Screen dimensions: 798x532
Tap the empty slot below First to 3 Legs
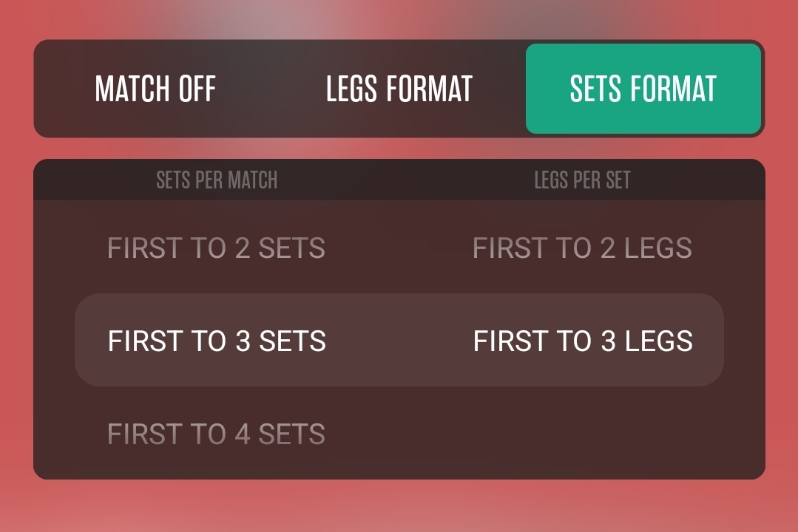click(582, 434)
